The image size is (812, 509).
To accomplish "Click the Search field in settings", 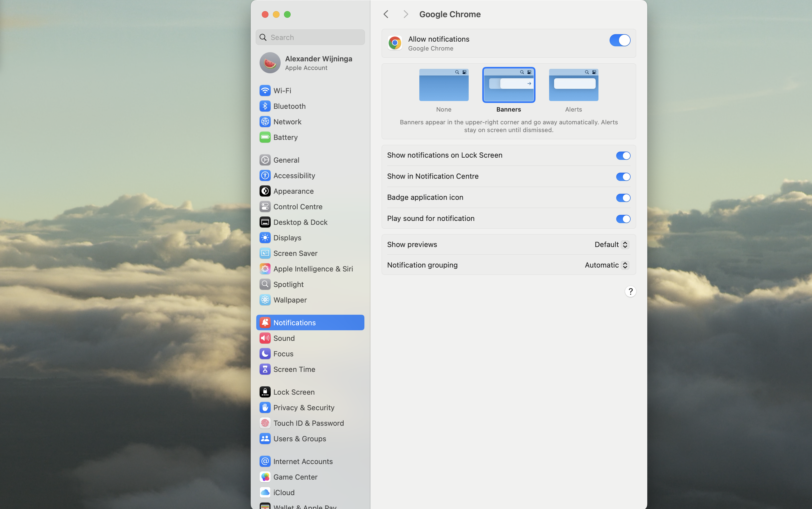I will 310,37.
